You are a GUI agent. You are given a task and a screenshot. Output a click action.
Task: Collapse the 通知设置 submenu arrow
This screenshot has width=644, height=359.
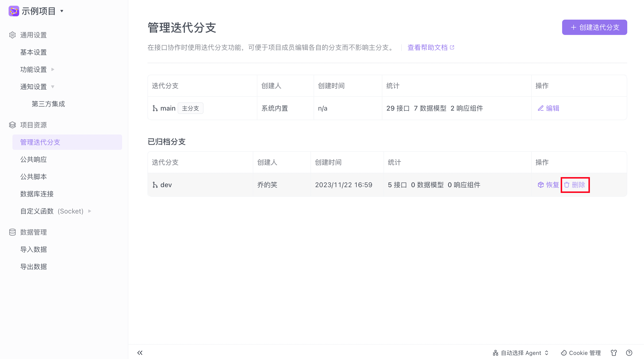tap(53, 87)
